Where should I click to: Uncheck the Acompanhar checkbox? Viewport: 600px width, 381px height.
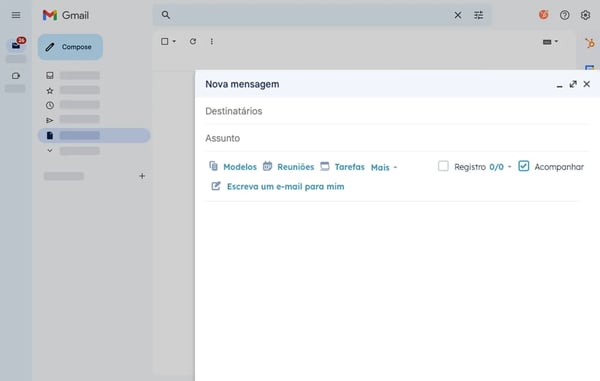(523, 166)
